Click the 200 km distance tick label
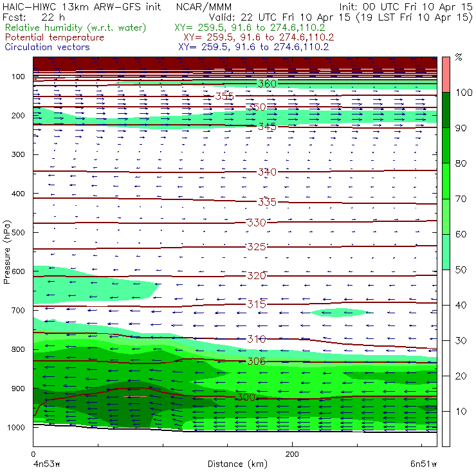This screenshot has height=476, width=476. click(x=292, y=454)
